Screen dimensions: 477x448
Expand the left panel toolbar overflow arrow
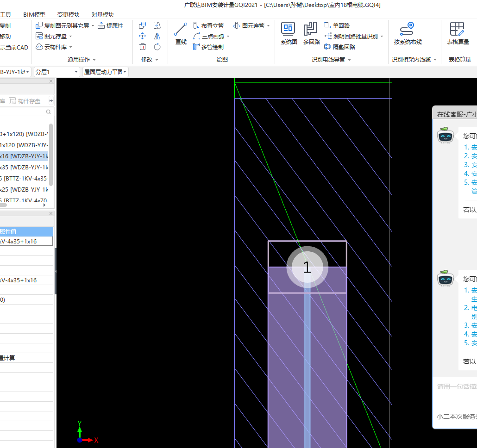coord(51,101)
